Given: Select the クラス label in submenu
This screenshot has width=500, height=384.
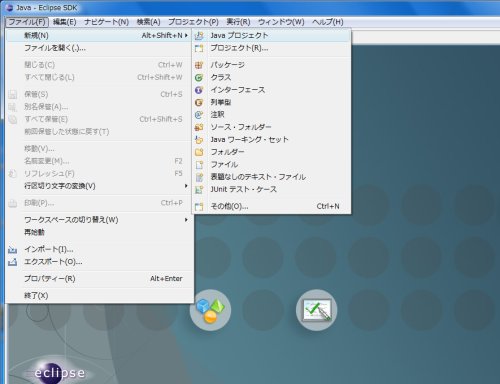Looking at the screenshot, I should pyautogui.click(x=221, y=77).
